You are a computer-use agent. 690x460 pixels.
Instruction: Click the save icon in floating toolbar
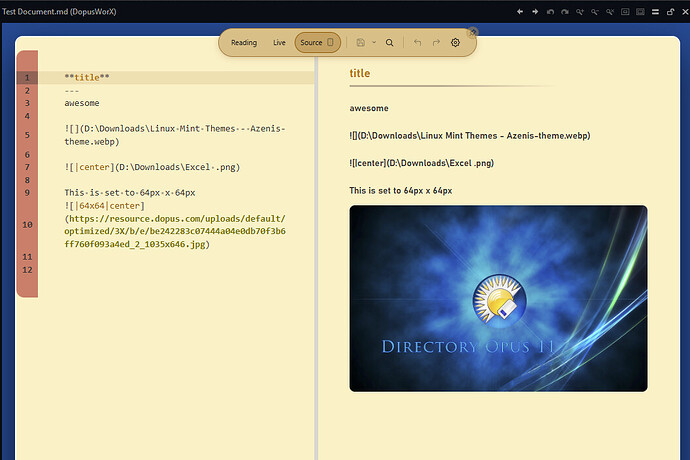360,43
